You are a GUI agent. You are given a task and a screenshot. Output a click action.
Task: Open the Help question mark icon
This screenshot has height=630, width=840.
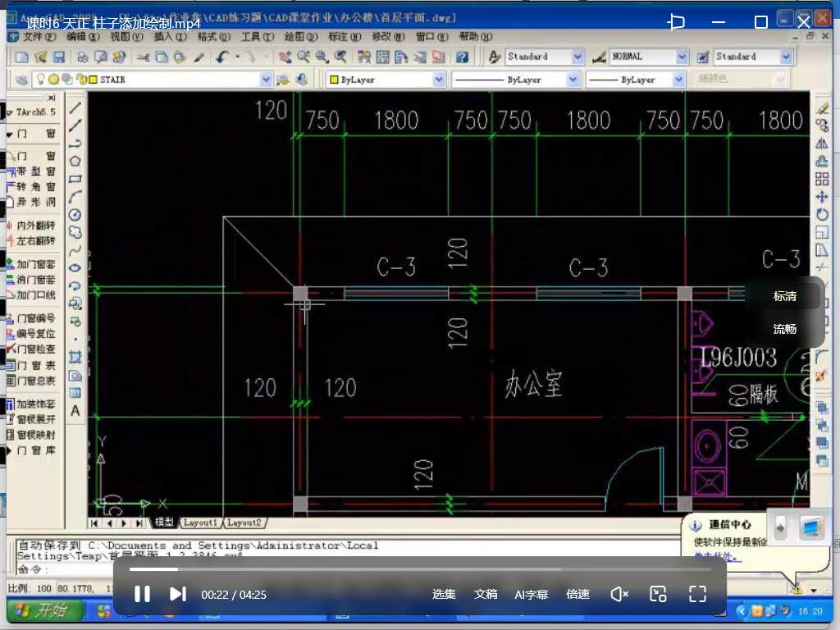pos(462,57)
